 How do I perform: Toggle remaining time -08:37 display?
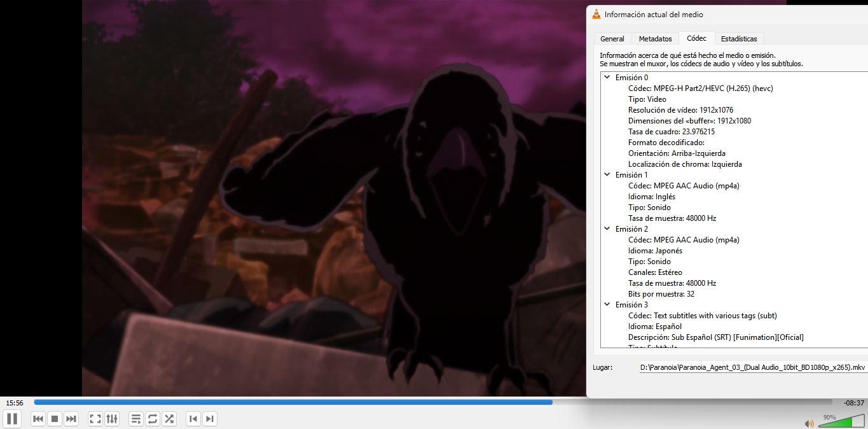[853, 403]
